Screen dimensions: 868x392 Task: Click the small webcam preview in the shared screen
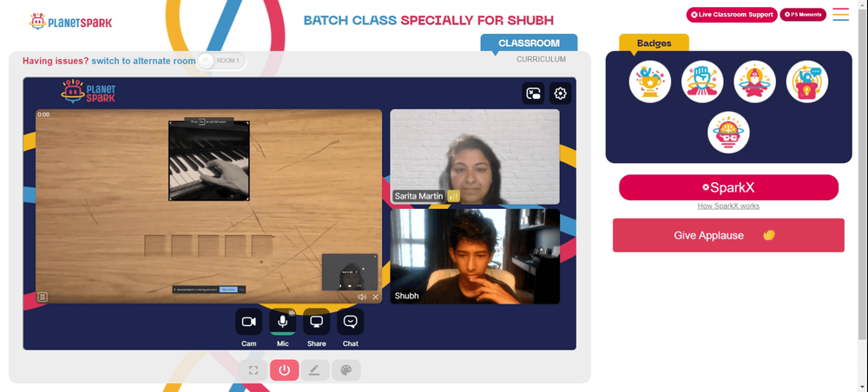(350, 272)
